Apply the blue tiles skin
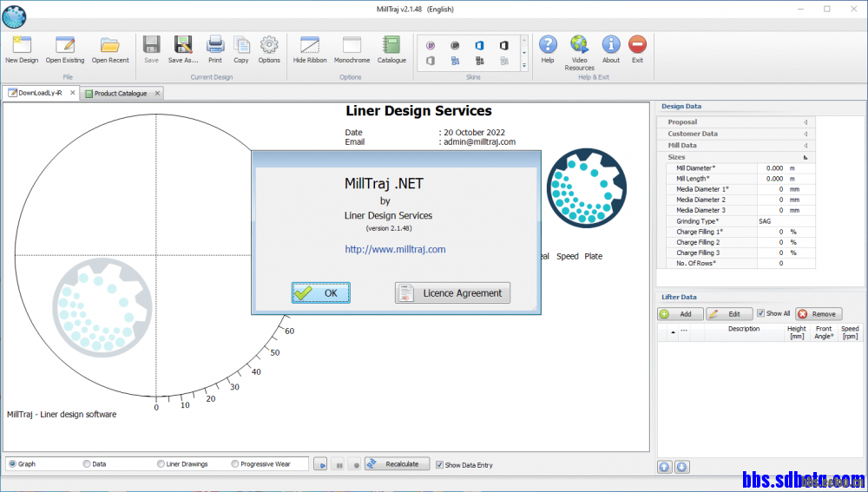Screen dimensions: 868x492 (455, 61)
